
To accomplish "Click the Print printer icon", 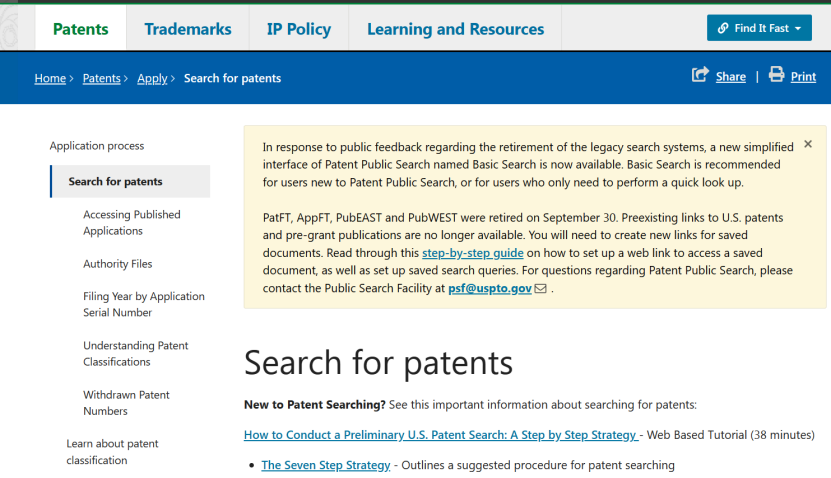I will click(x=777, y=76).
